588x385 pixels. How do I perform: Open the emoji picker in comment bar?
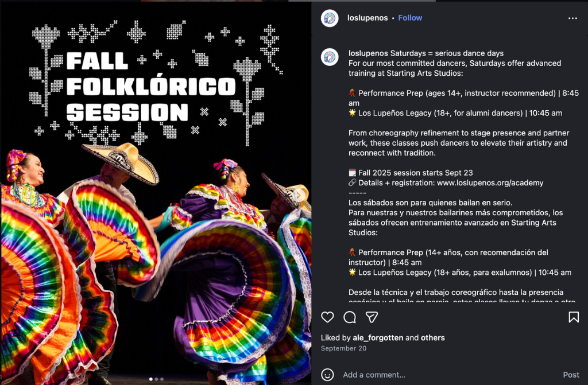327,375
